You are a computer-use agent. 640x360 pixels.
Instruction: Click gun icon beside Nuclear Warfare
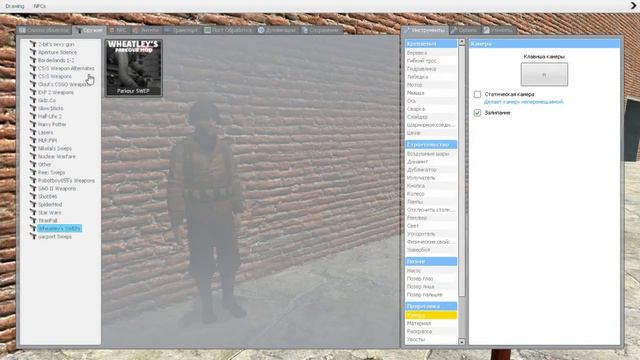[33, 156]
